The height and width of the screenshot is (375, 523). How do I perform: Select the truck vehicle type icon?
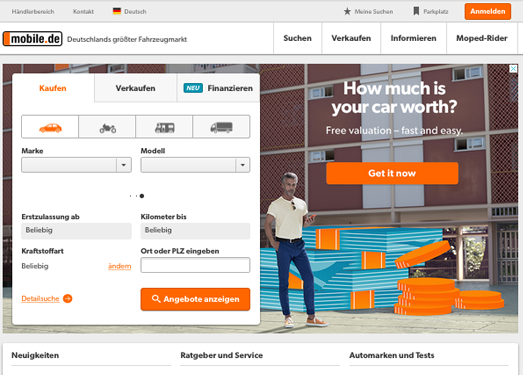221,127
